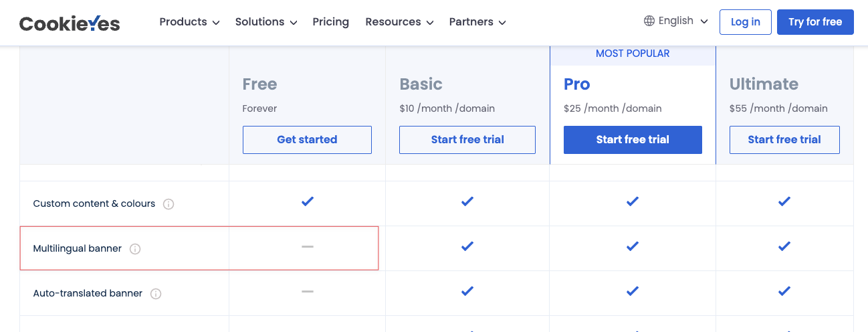Image resolution: width=868 pixels, height=332 pixels.
Task: Click the Multilingual banner label
Action: (78, 248)
